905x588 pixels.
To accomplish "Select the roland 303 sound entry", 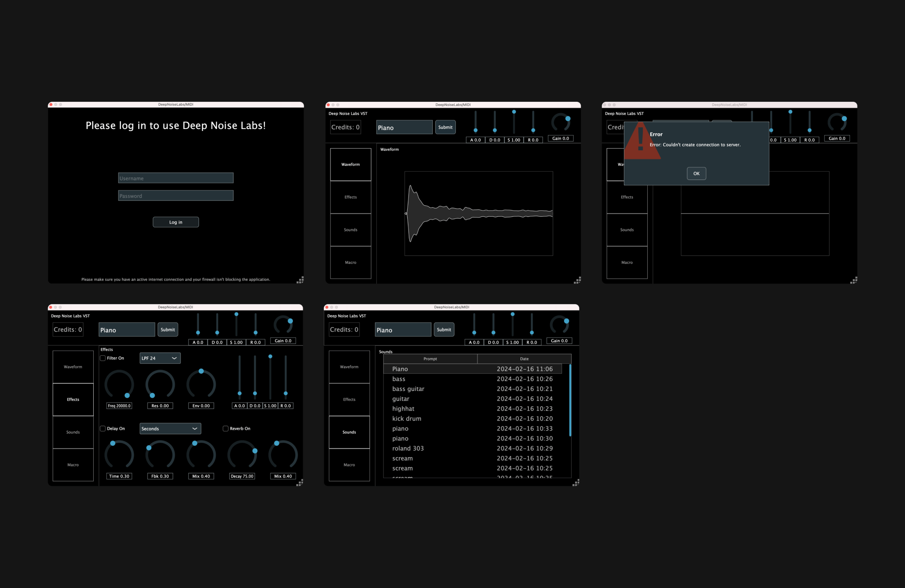I will [408, 448].
